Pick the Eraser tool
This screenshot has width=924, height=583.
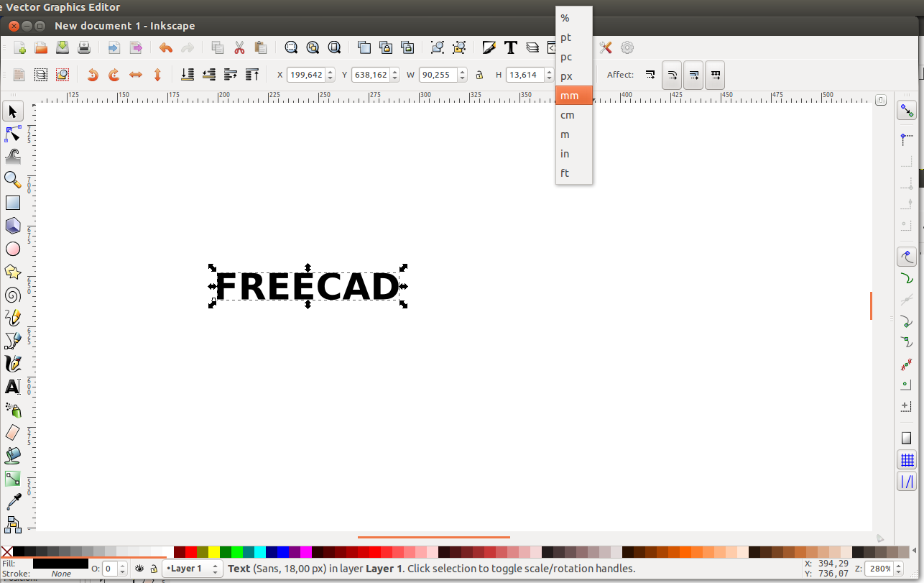pos(13,432)
